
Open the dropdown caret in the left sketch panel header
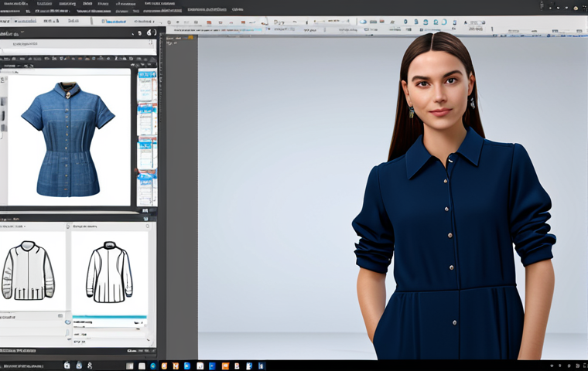coord(25,226)
